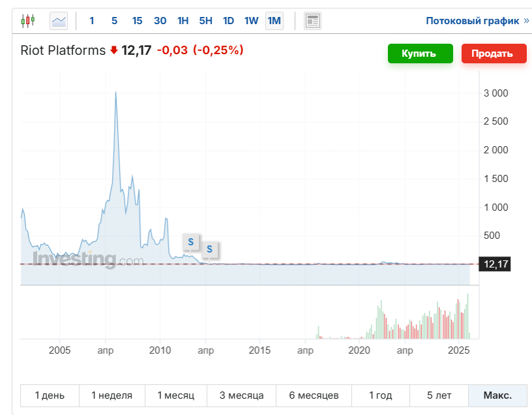Screen dimensions: 532x415
Task: Set chart interval to 1 minute
Action: click(x=92, y=21)
